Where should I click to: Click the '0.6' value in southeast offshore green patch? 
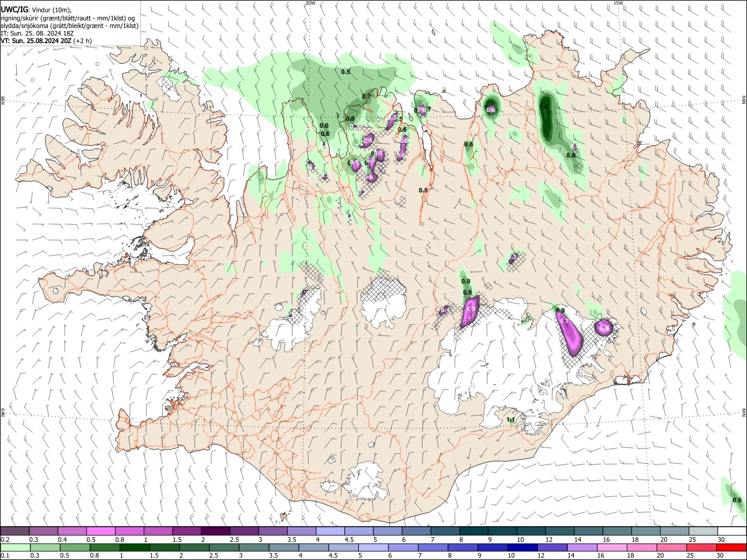pos(737,500)
